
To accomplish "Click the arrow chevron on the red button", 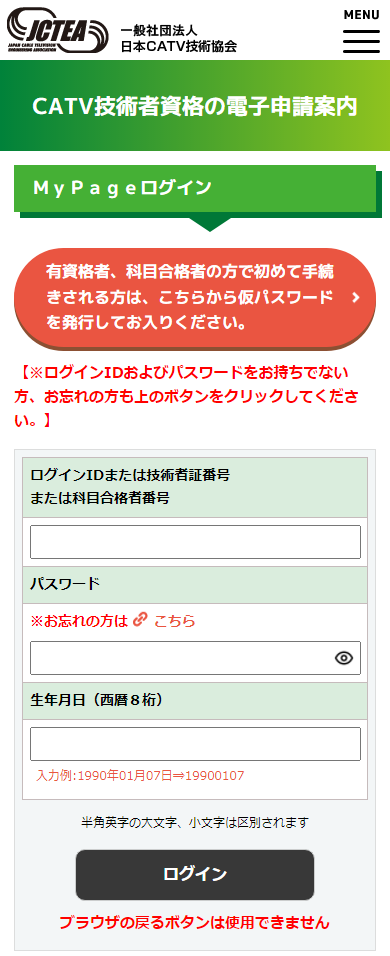I will [x=356, y=298].
